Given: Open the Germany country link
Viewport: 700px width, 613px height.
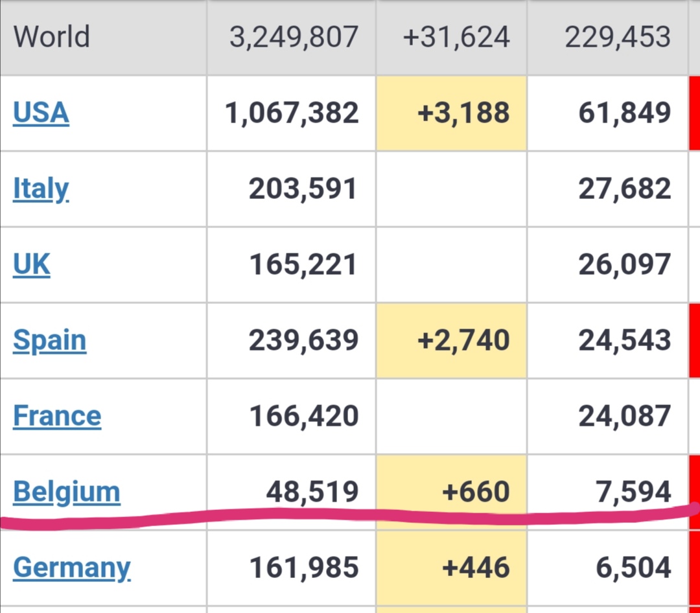Looking at the screenshot, I should 71,568.
